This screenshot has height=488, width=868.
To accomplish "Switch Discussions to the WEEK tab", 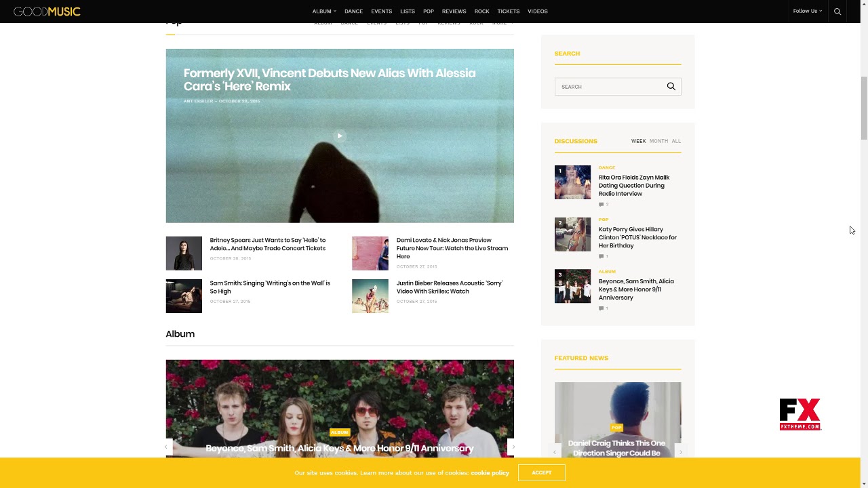I will (639, 141).
